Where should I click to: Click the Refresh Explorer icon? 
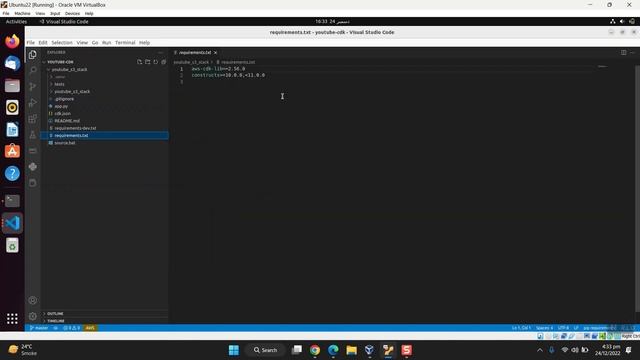tap(156, 62)
